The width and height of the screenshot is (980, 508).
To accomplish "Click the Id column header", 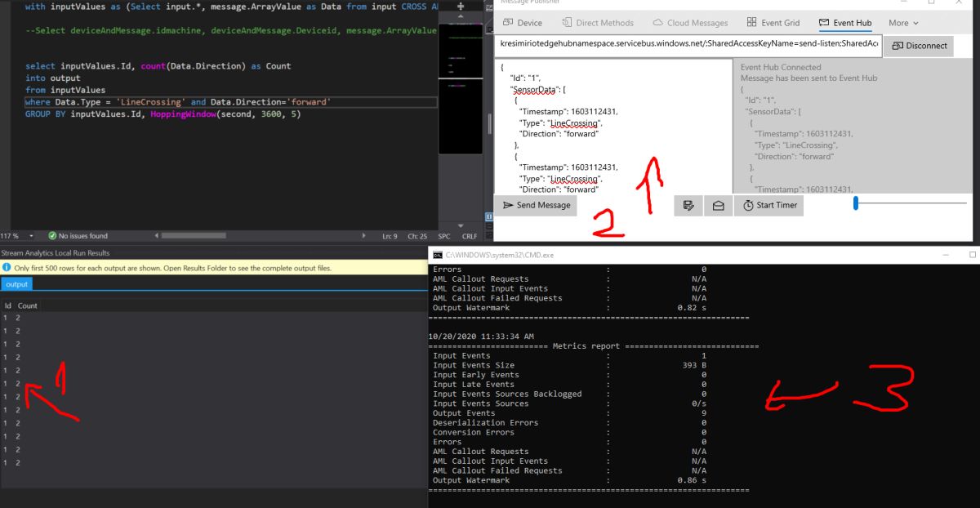I will 7,305.
